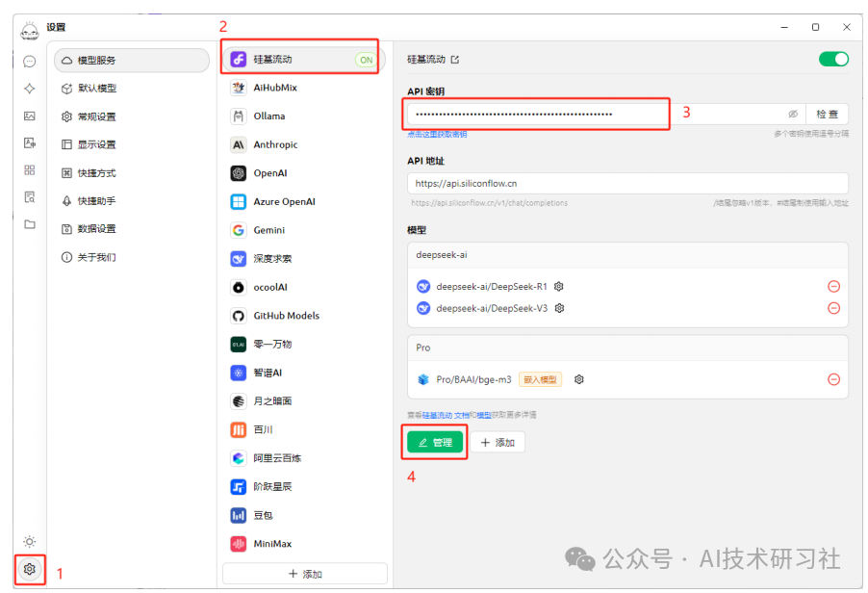Viewport: 868px width, 593px height.
Task: Remove Pro/BAAI/bge-m3 model
Action: coord(833,379)
